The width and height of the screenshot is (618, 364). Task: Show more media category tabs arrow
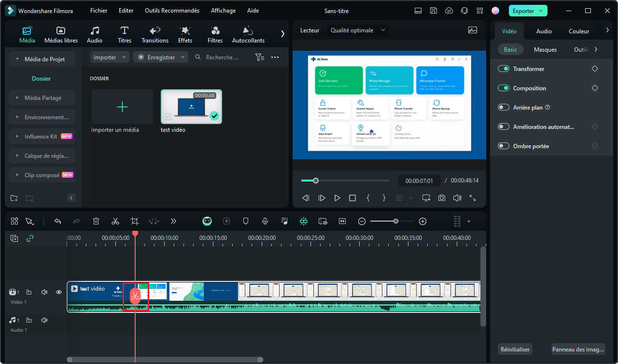[x=283, y=34]
